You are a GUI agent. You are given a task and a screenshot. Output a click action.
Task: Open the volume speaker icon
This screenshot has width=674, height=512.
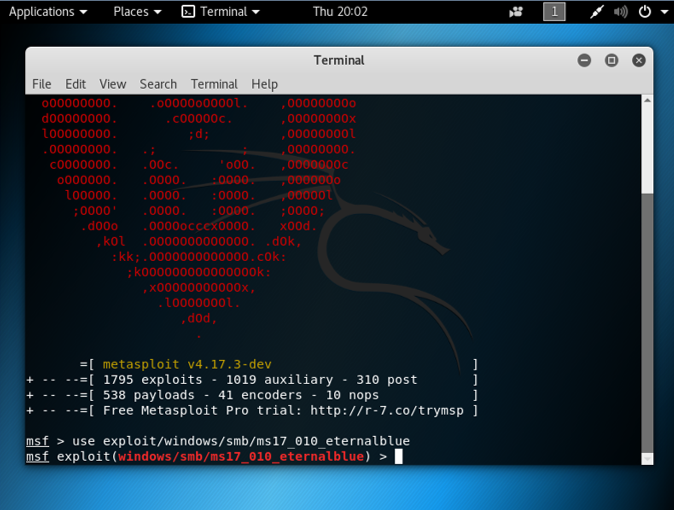[621, 12]
